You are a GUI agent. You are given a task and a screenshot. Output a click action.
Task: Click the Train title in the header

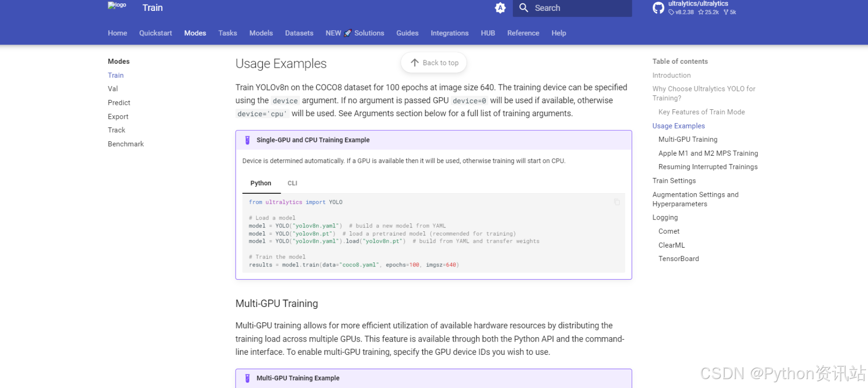point(152,8)
